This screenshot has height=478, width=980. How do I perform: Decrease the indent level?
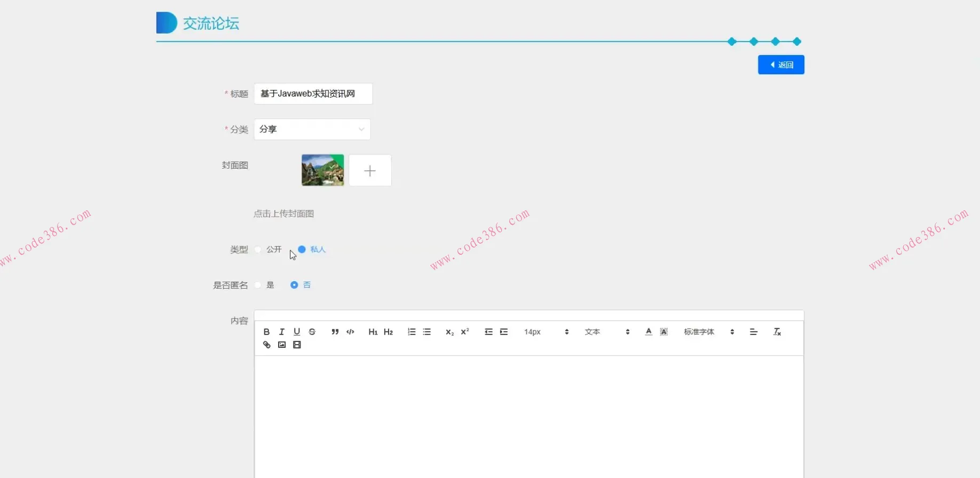tap(488, 332)
